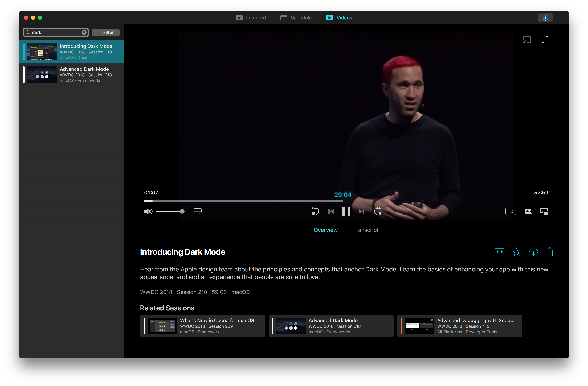The width and height of the screenshot is (588, 386).
Task: Toggle closed captions
Action: (197, 211)
